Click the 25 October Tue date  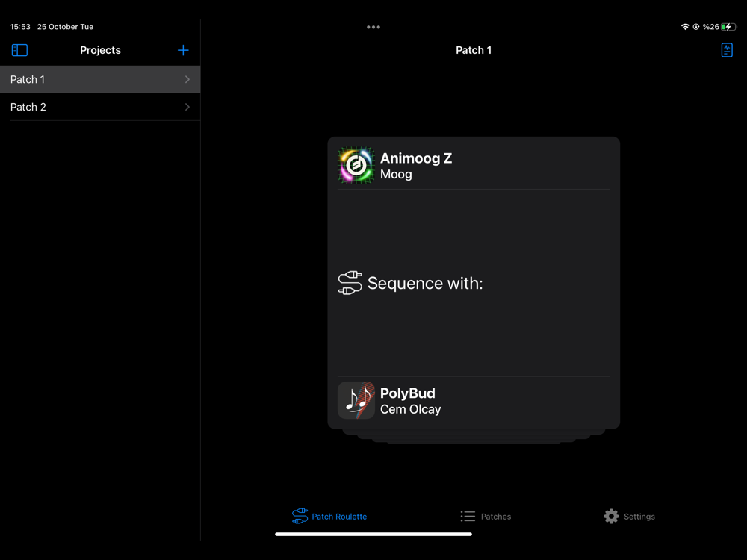tap(65, 27)
